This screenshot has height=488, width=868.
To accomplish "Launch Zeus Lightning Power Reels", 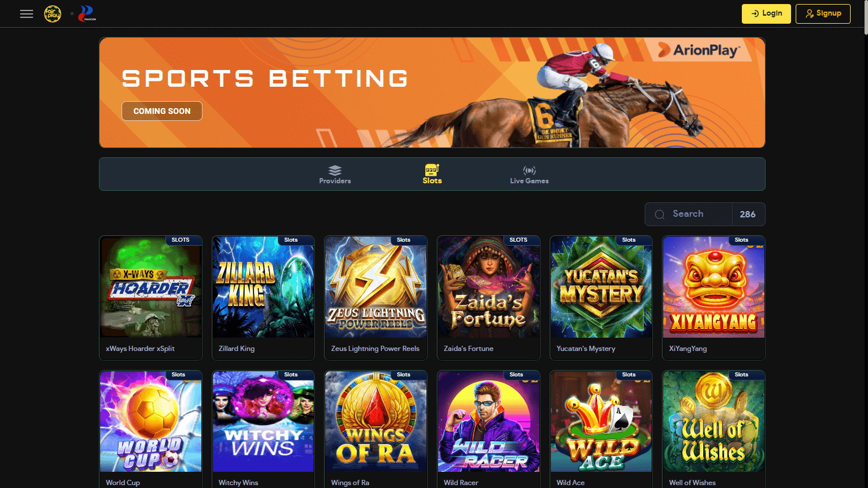I will [376, 298].
